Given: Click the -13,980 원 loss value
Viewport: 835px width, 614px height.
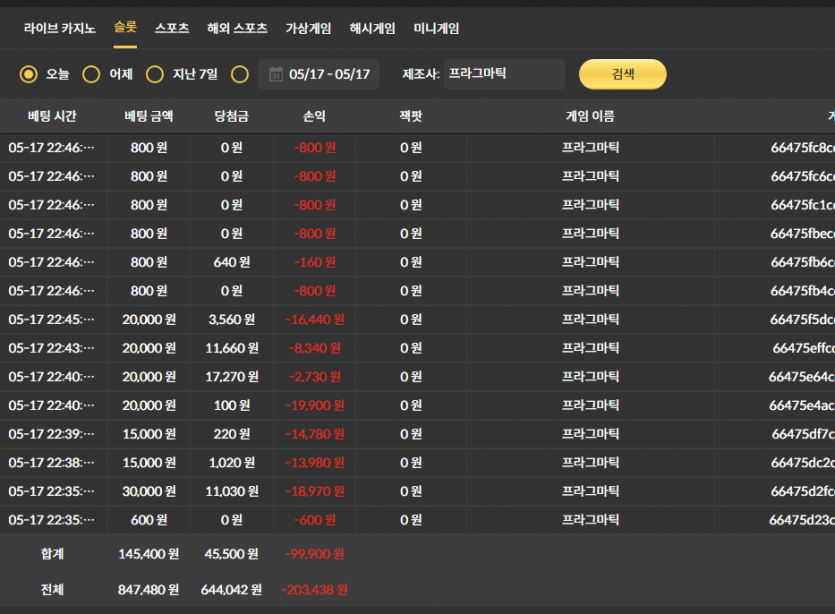Looking at the screenshot, I should click(x=315, y=463).
